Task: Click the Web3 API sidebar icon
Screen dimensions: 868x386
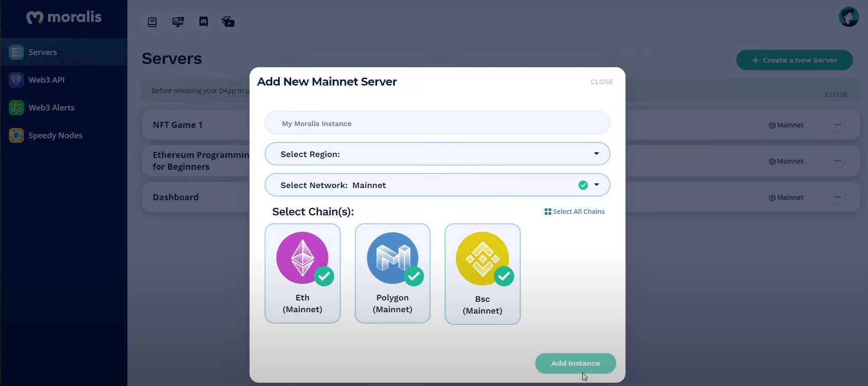Action: [x=16, y=80]
